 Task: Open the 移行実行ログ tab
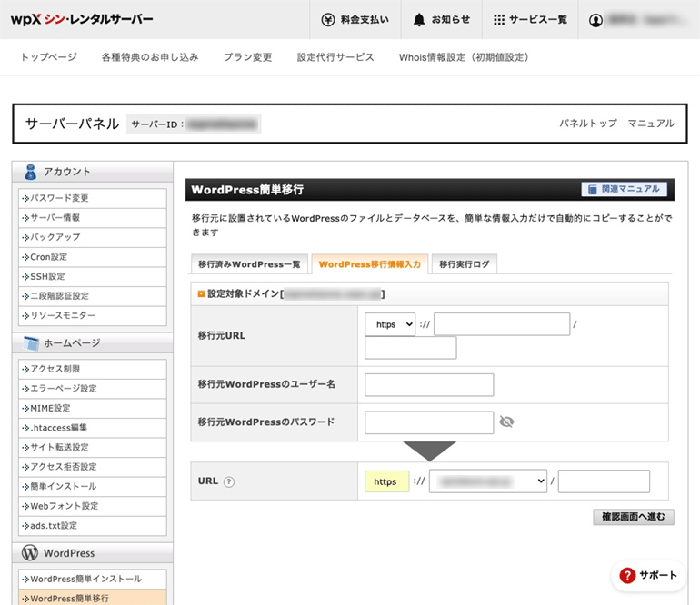(x=465, y=264)
